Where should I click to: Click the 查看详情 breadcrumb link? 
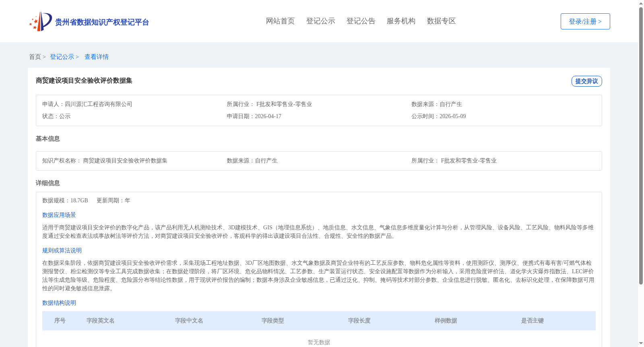pyautogui.click(x=97, y=57)
